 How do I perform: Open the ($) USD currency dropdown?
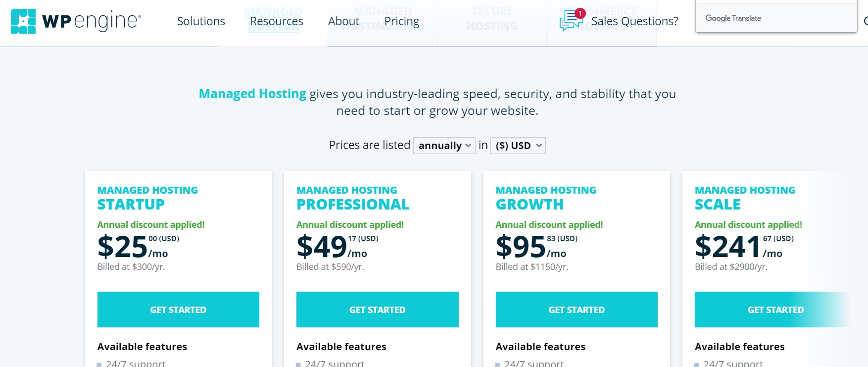[x=518, y=146]
